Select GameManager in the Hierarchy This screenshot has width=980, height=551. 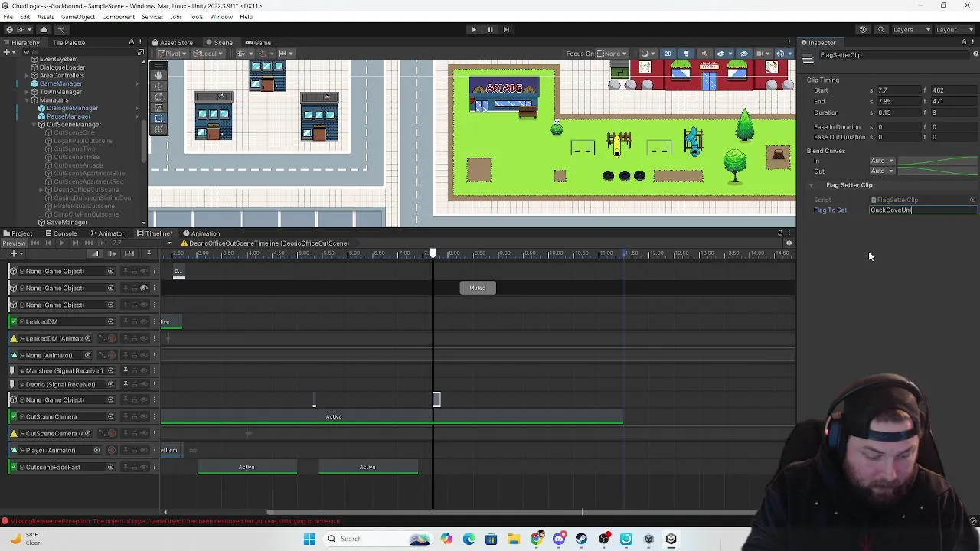click(60, 83)
